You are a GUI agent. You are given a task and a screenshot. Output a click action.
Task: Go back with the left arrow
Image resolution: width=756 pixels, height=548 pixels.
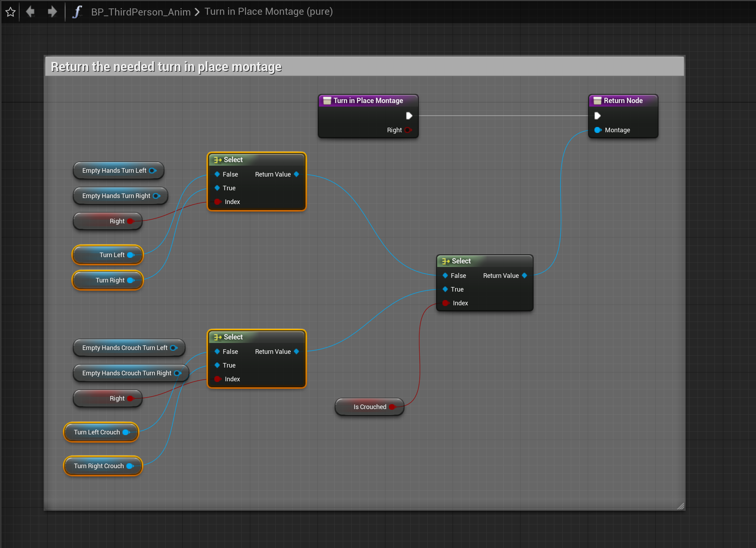click(30, 12)
